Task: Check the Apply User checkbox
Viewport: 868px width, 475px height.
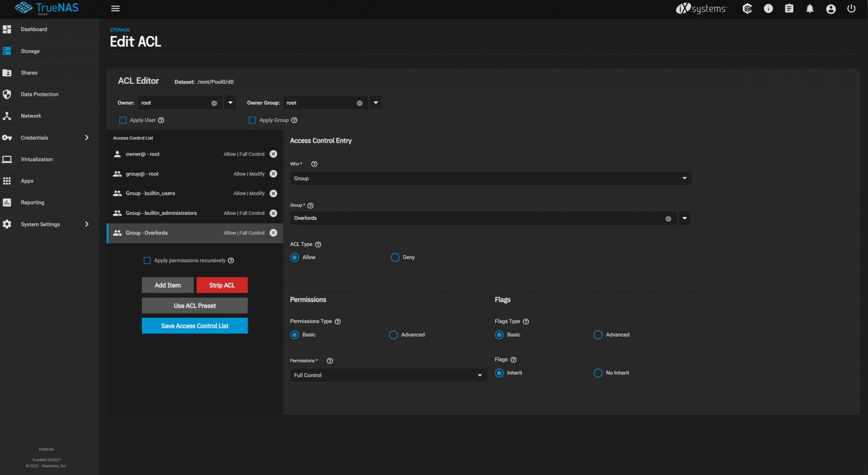Action: pyautogui.click(x=123, y=120)
